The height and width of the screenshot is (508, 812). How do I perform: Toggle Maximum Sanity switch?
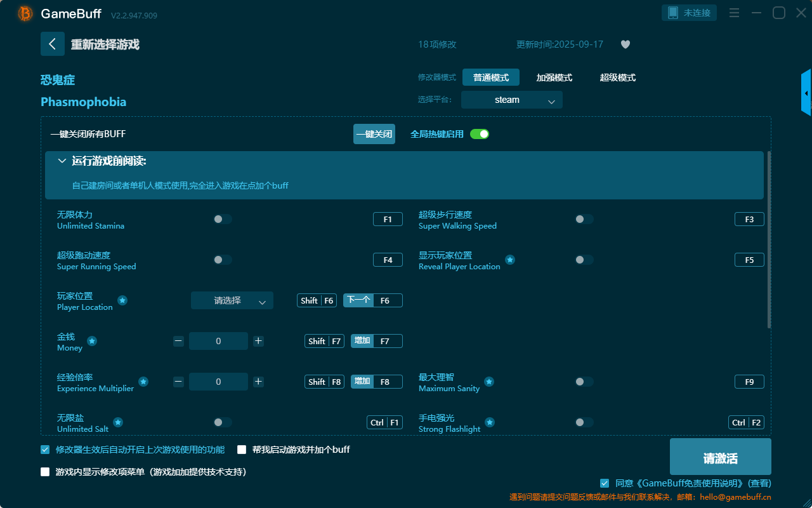click(x=584, y=382)
